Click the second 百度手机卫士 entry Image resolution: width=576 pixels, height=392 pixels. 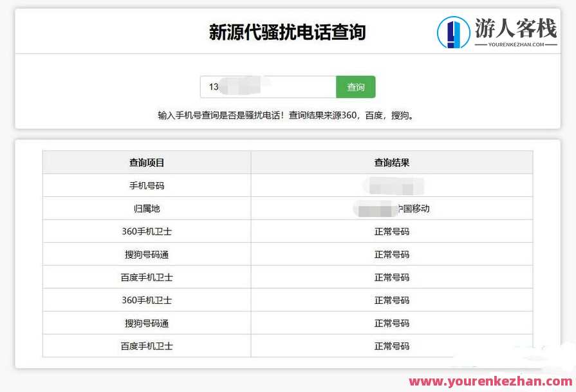146,346
